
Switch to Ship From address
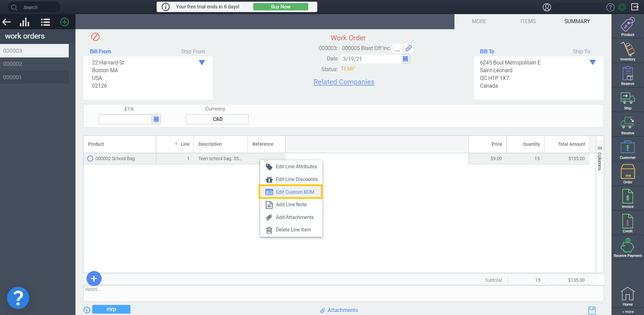tap(193, 51)
